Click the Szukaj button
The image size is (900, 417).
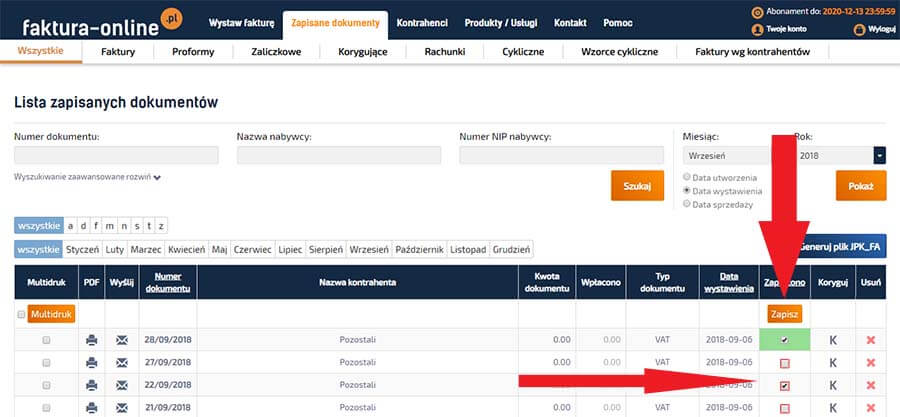637,185
